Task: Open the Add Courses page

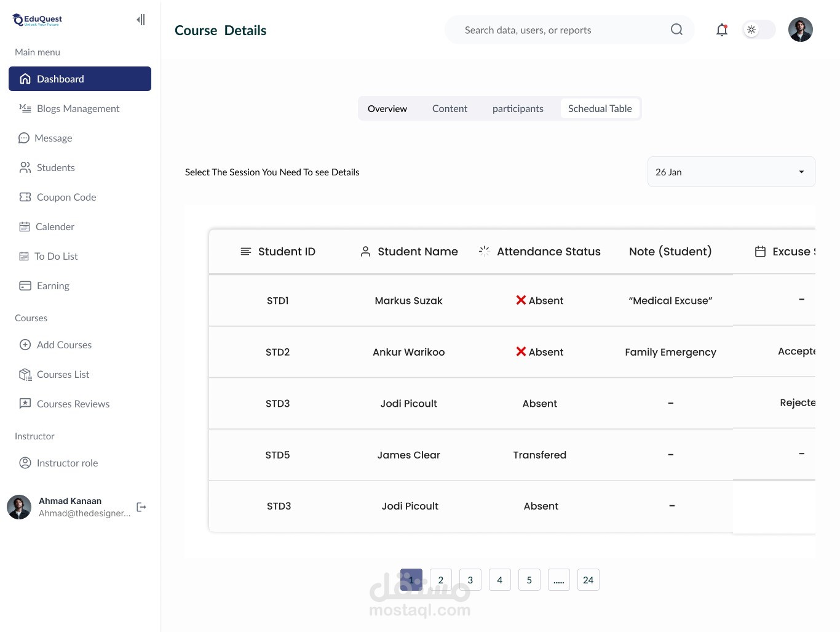Action: click(x=64, y=345)
